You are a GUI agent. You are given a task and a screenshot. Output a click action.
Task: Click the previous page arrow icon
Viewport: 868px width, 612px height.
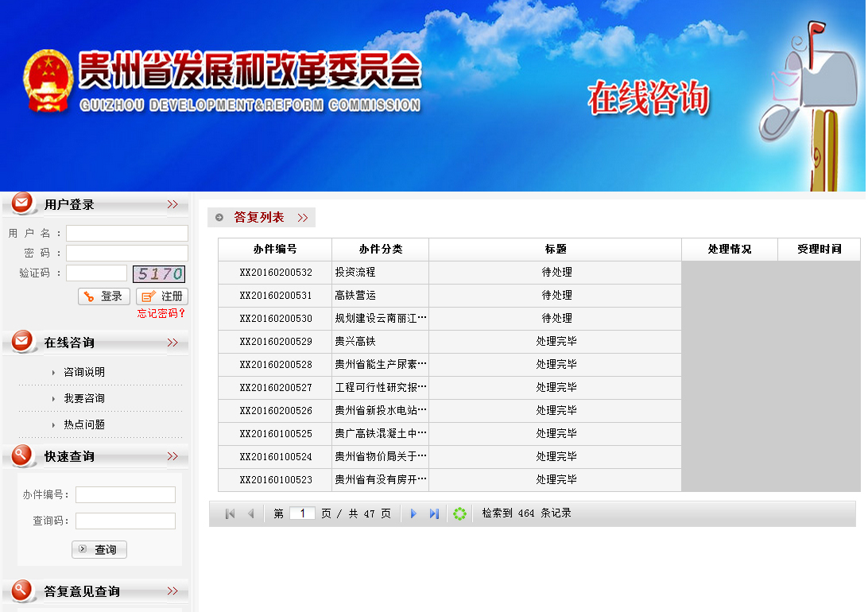coord(251,514)
